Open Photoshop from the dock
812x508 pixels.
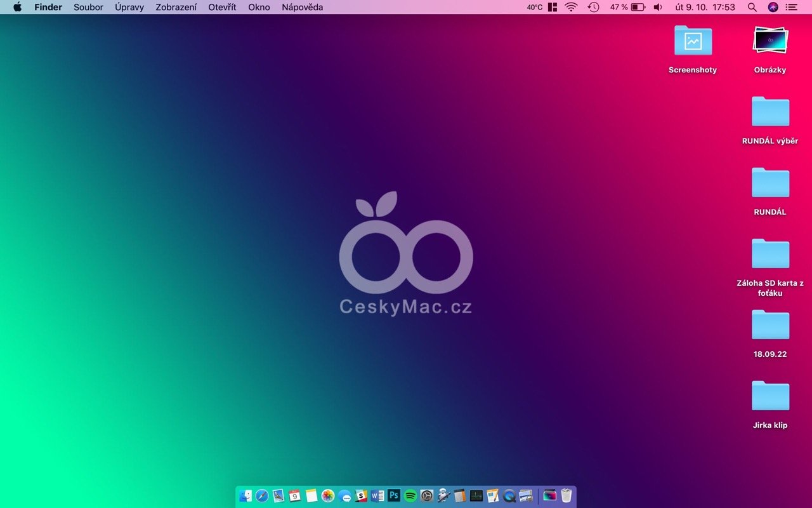394,496
